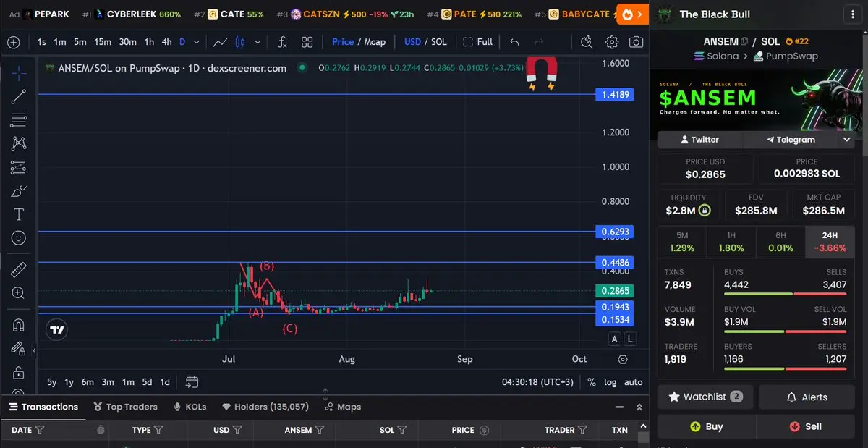Select the trend line drawing tool
This screenshot has height=448, width=868.
point(19,97)
